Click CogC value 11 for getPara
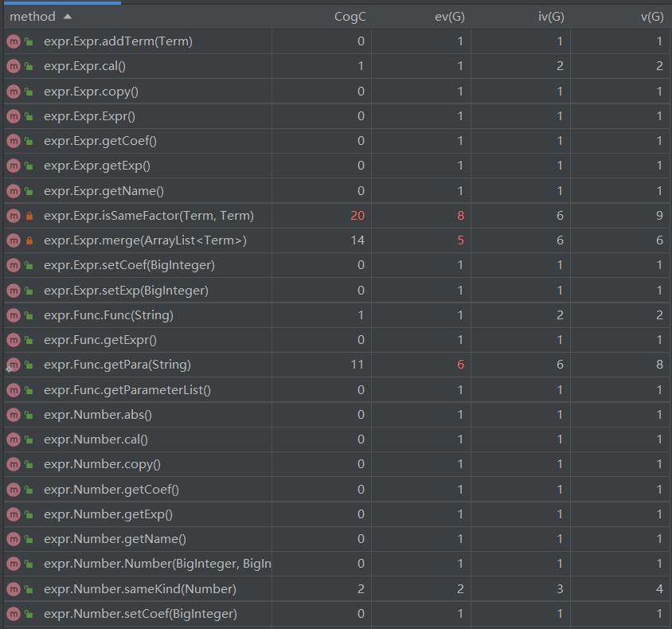The height and width of the screenshot is (629, 672). point(357,365)
